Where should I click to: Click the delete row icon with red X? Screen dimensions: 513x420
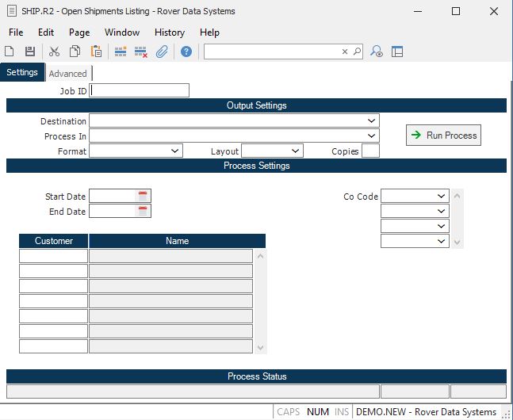(141, 52)
